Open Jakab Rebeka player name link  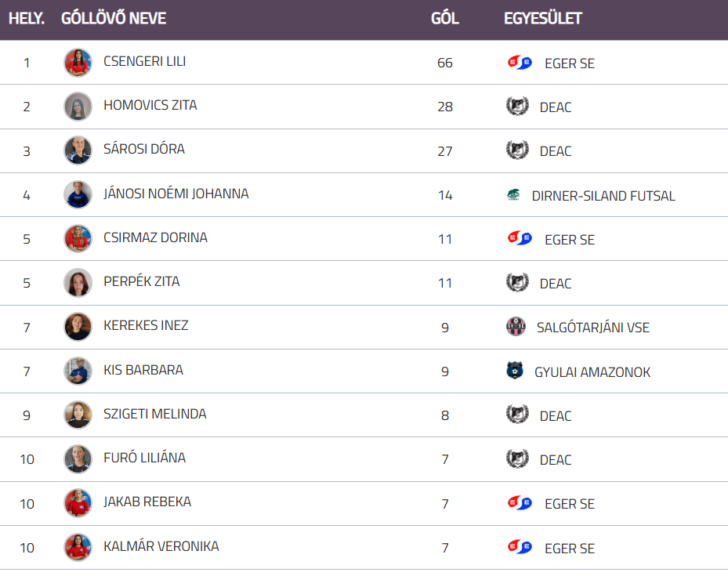tap(147, 502)
